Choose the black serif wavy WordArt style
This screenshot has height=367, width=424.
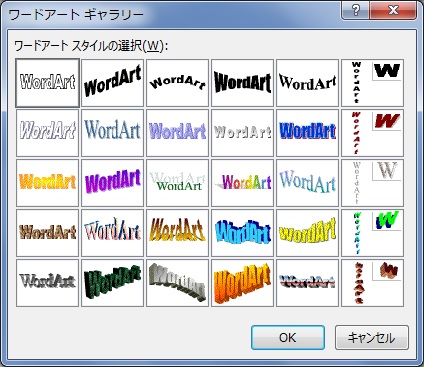(x=307, y=83)
